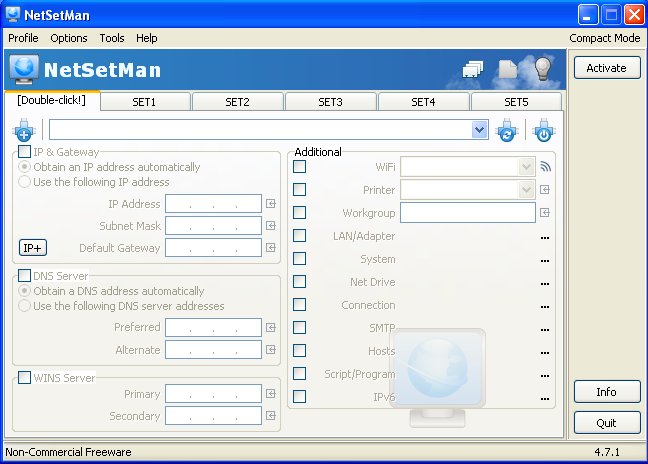Select the SET4 tab

pos(423,102)
